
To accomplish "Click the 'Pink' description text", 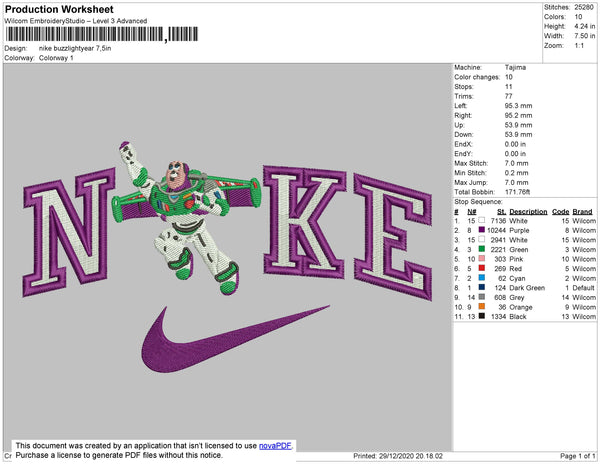I will point(516,259).
